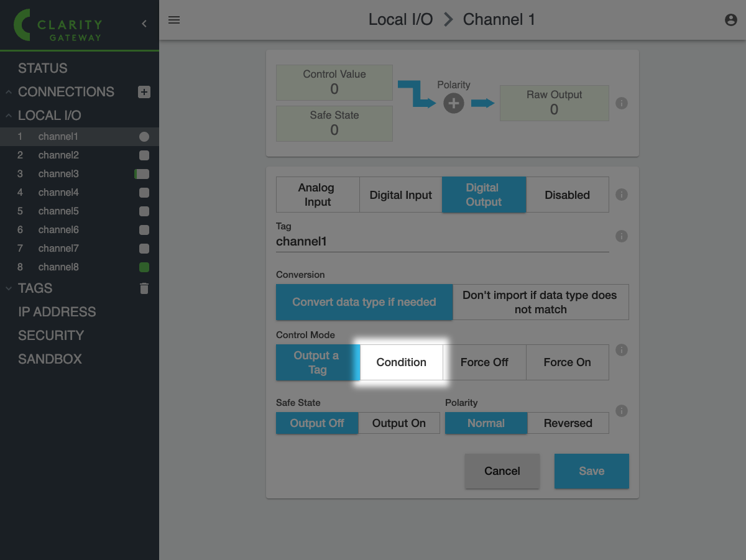This screenshot has height=560, width=746.
Task: Click the Save button
Action: click(591, 471)
